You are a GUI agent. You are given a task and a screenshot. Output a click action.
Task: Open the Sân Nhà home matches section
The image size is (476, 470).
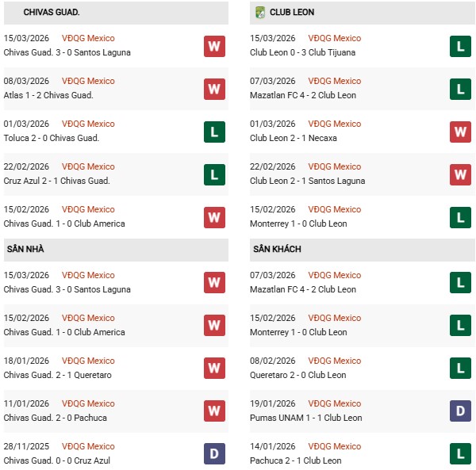[26, 250]
